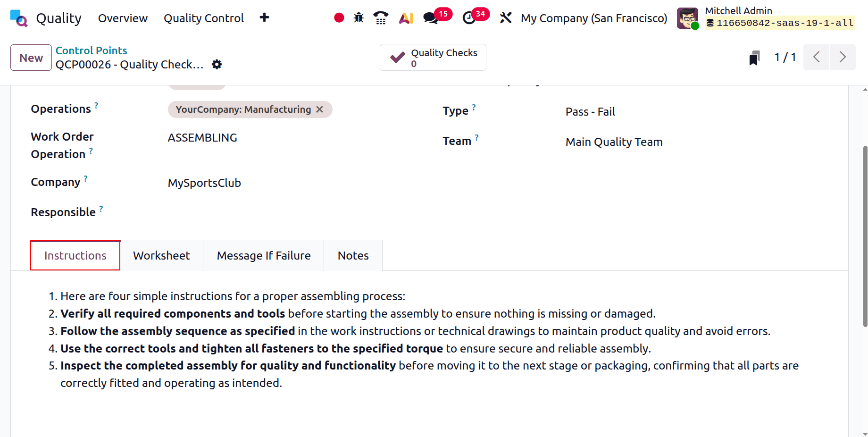Show the help tooltip for Responsible
Image resolution: width=868 pixels, height=437 pixels.
[101, 209]
